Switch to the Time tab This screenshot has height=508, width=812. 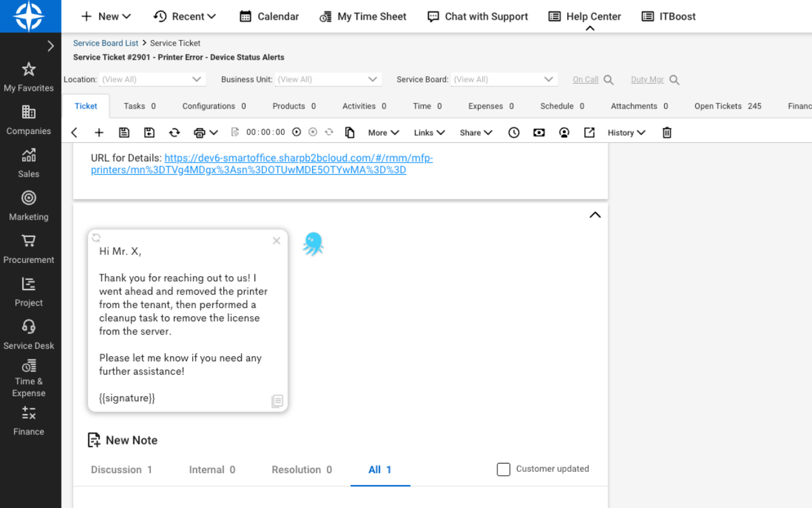(x=427, y=106)
